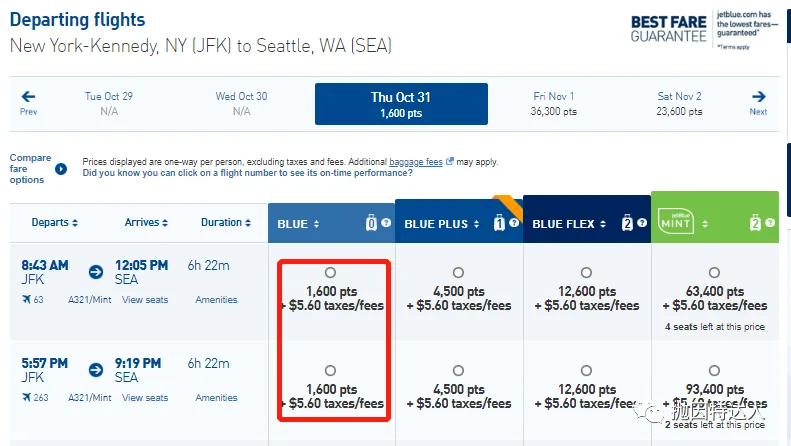The width and height of the screenshot is (791, 446).
Task: Click View seats for the 8:43 AM flight
Action: [145, 300]
